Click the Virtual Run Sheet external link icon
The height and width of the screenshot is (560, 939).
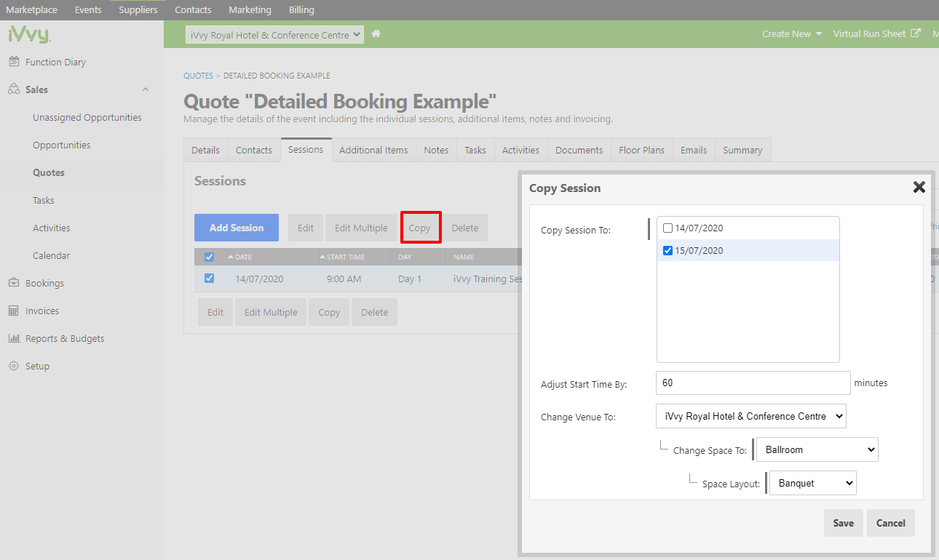click(916, 33)
